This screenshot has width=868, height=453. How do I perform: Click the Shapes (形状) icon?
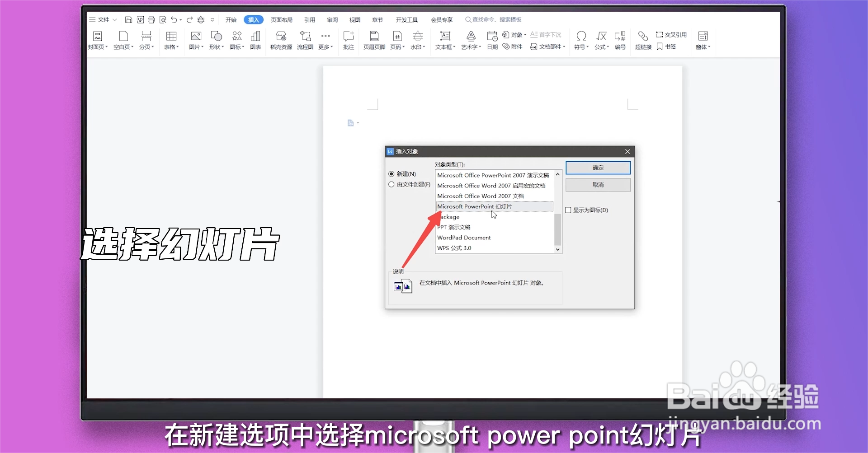click(216, 36)
